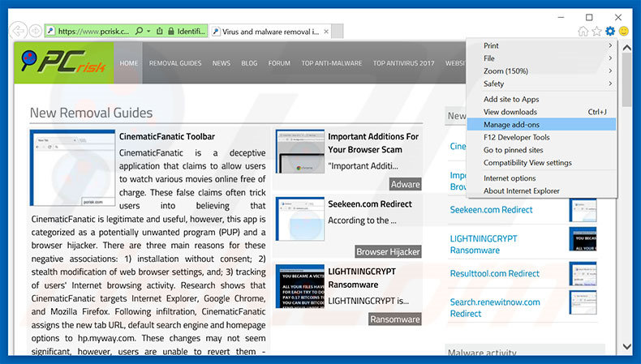Open F12 Developer Tools
The width and height of the screenshot is (641, 364).
click(542, 137)
